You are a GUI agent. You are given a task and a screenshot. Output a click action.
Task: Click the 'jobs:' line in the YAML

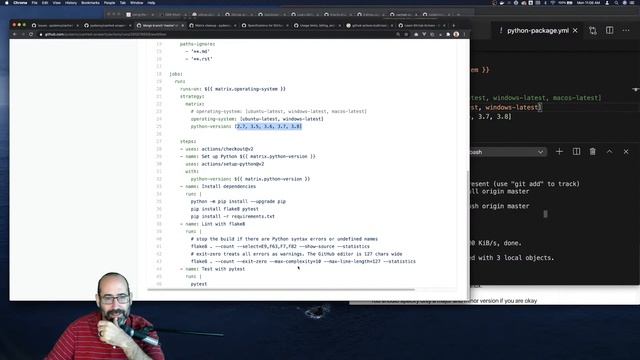click(176, 74)
